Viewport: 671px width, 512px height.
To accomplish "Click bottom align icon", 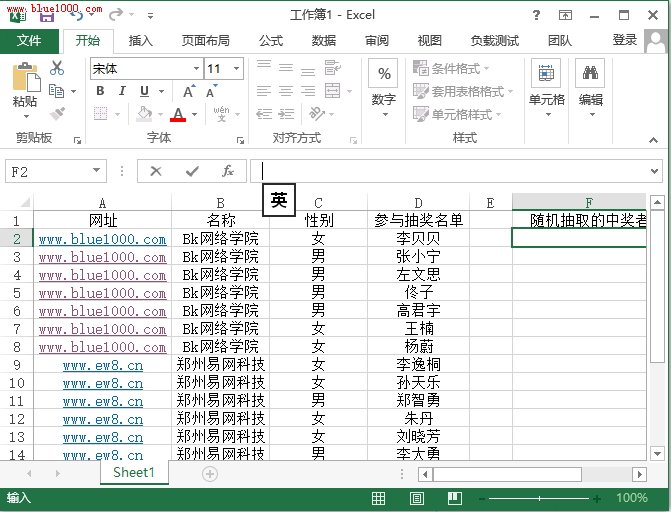I will [x=308, y=71].
